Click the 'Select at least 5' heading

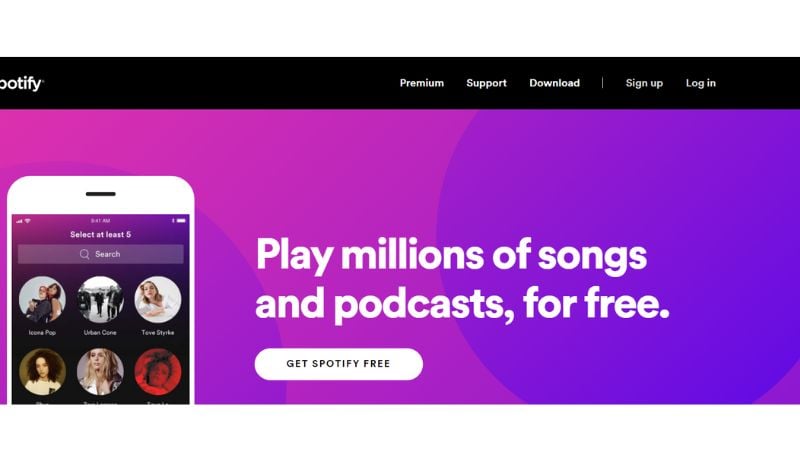click(x=101, y=235)
